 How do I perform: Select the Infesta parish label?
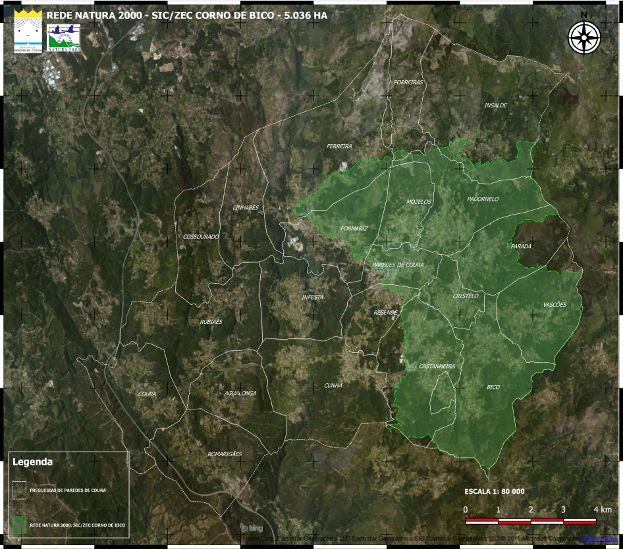314,297
